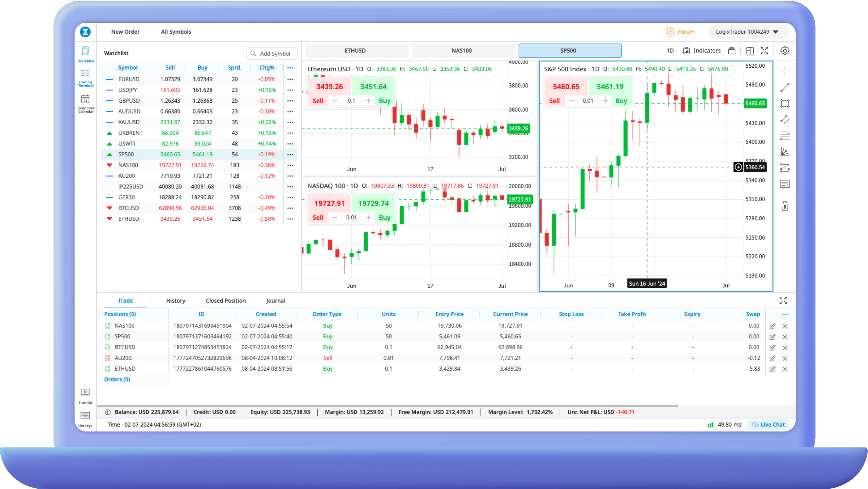Open more options for EURUSD row
Screen dimensions: 868x489
point(290,79)
